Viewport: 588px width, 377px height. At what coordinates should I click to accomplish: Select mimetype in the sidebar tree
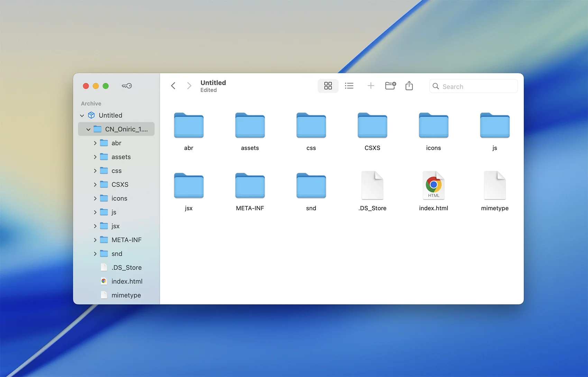126,295
